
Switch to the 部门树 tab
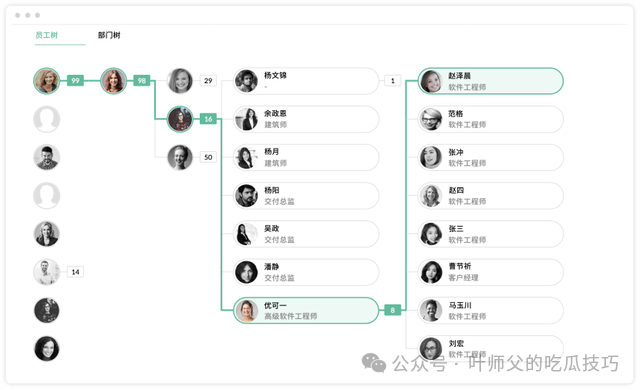pyautogui.click(x=109, y=35)
